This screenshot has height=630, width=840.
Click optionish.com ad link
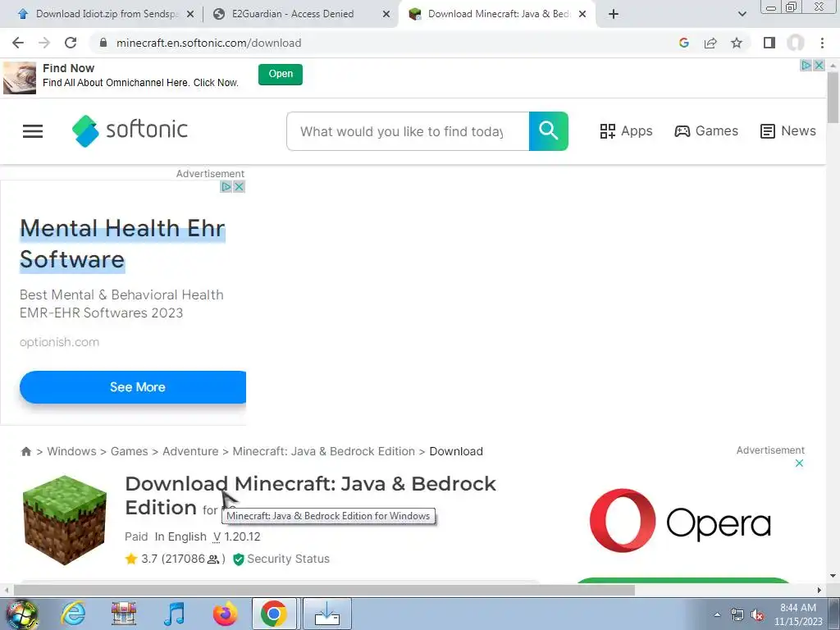(x=59, y=342)
